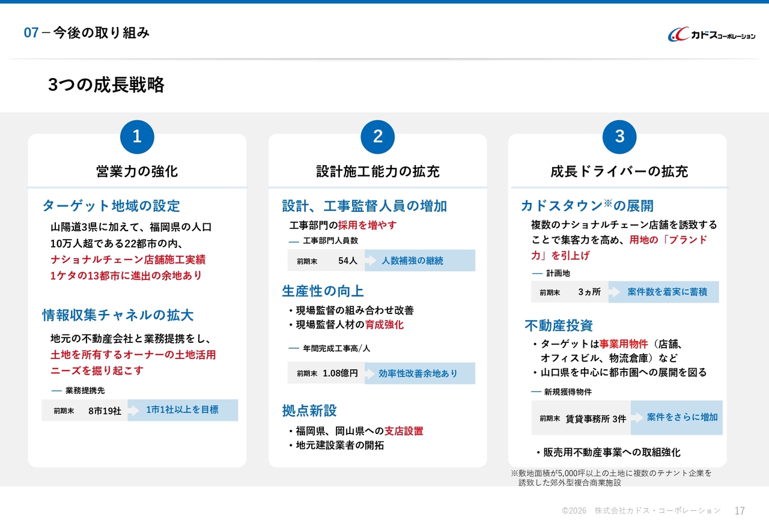Screen dimensions: 769x532
Task: Click the 成長ドライバーの拡充 column header
Action: pos(619,172)
